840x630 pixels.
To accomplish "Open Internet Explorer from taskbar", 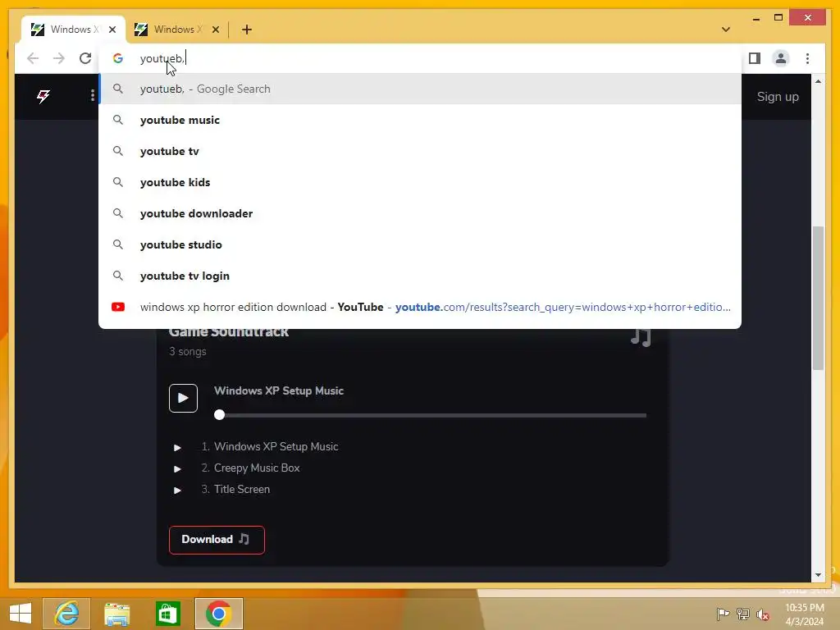I will click(66, 614).
